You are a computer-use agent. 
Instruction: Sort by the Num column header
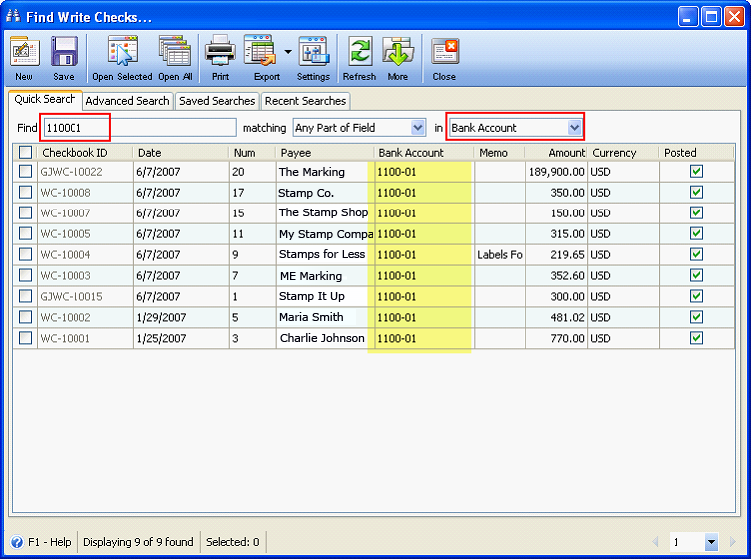click(x=252, y=153)
